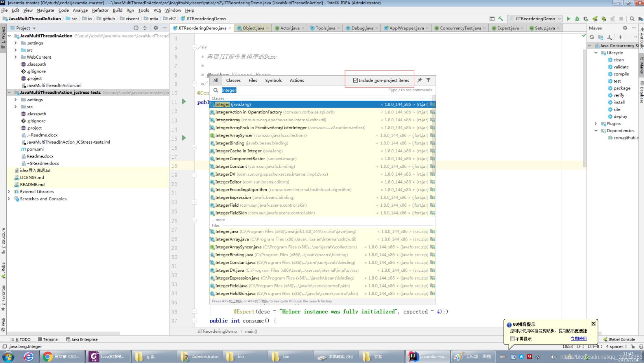The width and height of the screenshot is (644, 363).
Task: Click the Maven reimport refresh icon
Action: pos(592,37)
